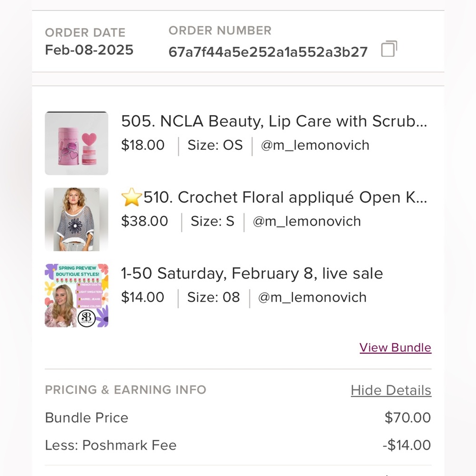Viewport: 476px width, 476px height.
Task: Select the order number text
Action: point(268,51)
